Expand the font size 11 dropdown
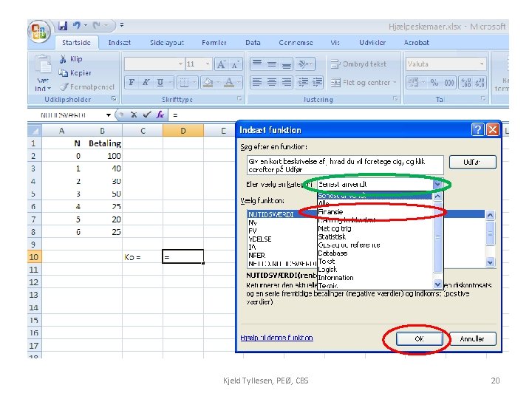The width and height of the screenshot is (532, 399). pyautogui.click(x=207, y=64)
